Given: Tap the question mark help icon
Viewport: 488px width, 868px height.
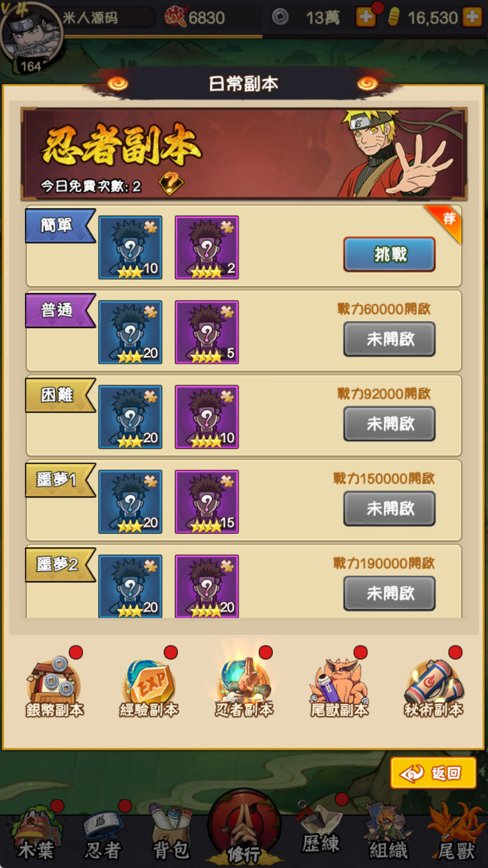Looking at the screenshot, I should click(x=171, y=184).
